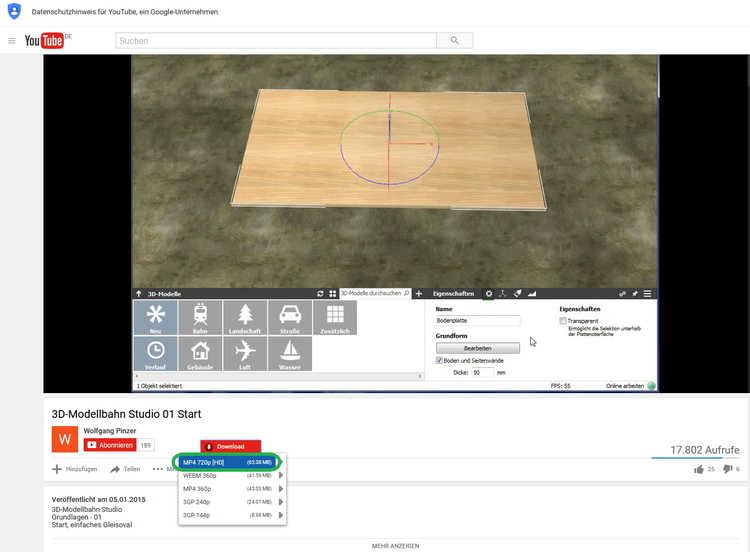750x552 pixels.
Task: Select the Luft airplane category tile
Action: (245, 353)
